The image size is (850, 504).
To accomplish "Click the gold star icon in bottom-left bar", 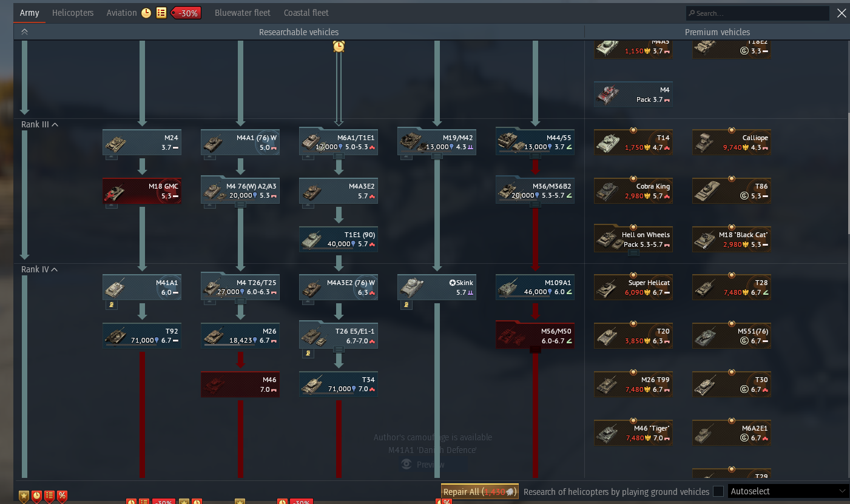I will pos(24,496).
